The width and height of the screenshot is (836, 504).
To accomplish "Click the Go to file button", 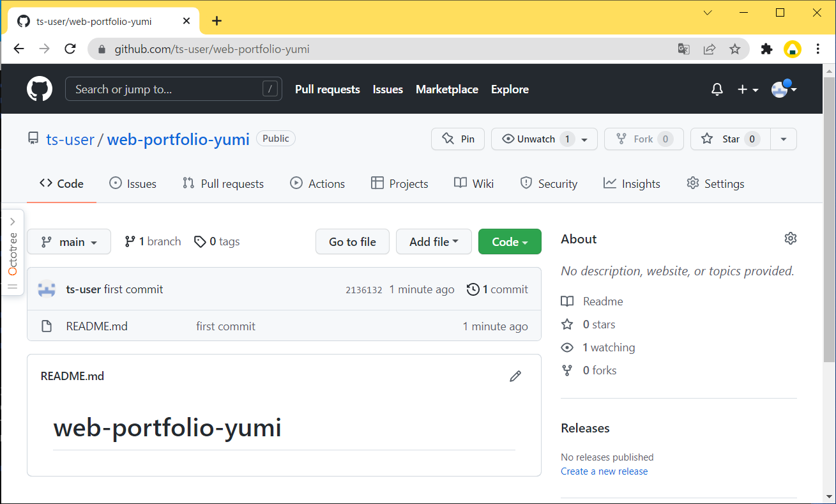I will click(353, 241).
